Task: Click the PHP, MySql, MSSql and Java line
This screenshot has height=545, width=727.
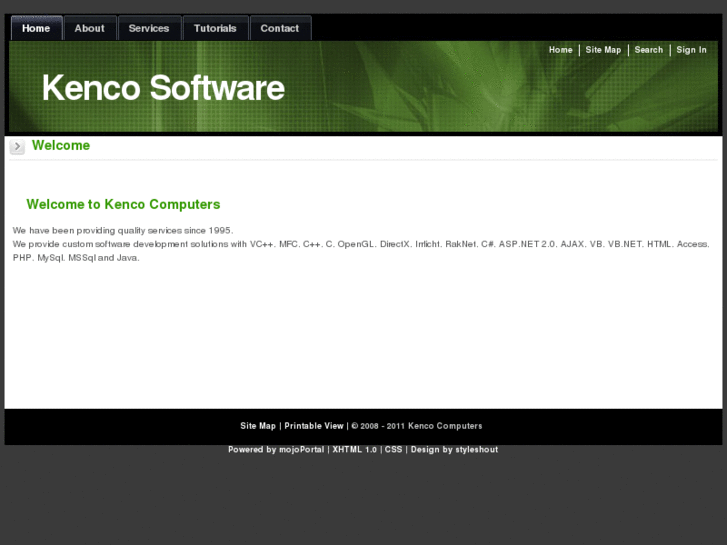Action: click(x=76, y=258)
